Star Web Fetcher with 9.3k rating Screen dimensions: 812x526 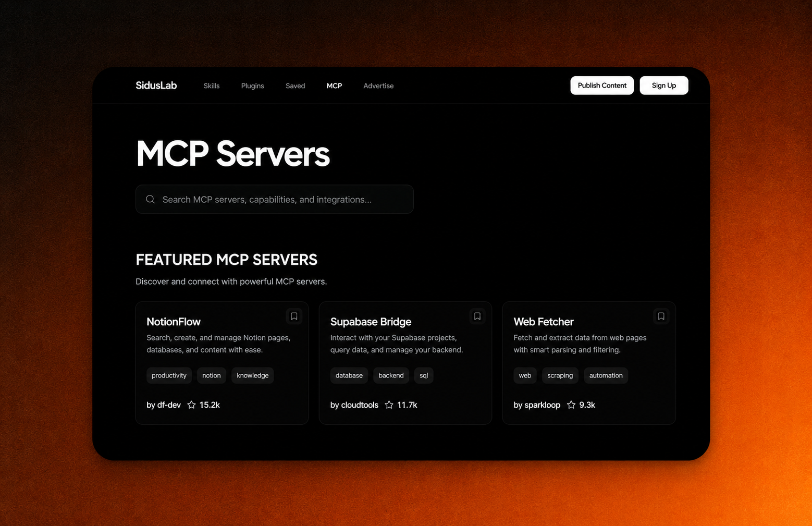pos(571,405)
